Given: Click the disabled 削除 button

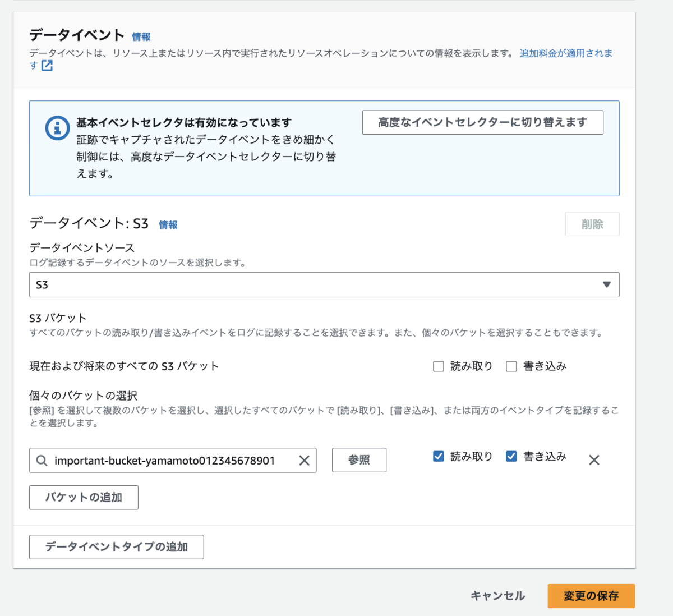Looking at the screenshot, I should tap(592, 224).
